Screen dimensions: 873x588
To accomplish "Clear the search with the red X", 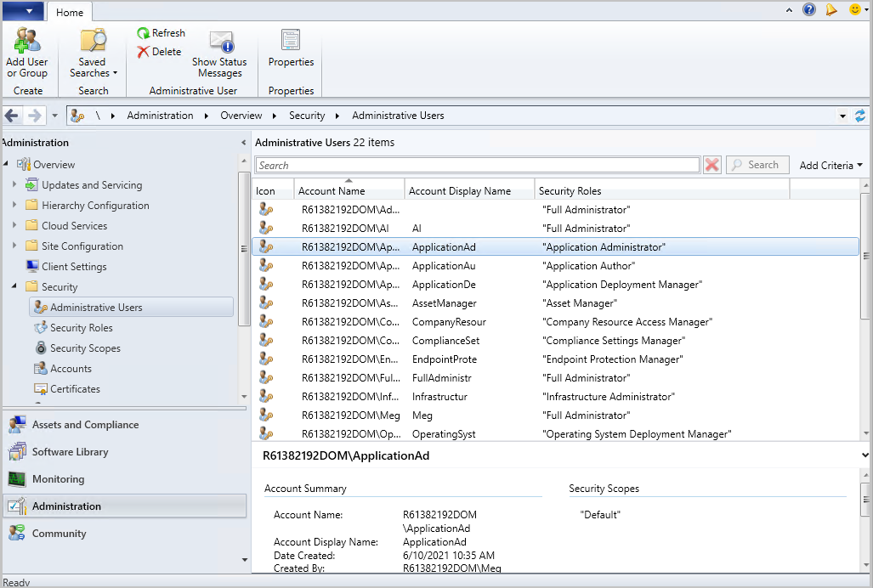I will click(x=712, y=165).
